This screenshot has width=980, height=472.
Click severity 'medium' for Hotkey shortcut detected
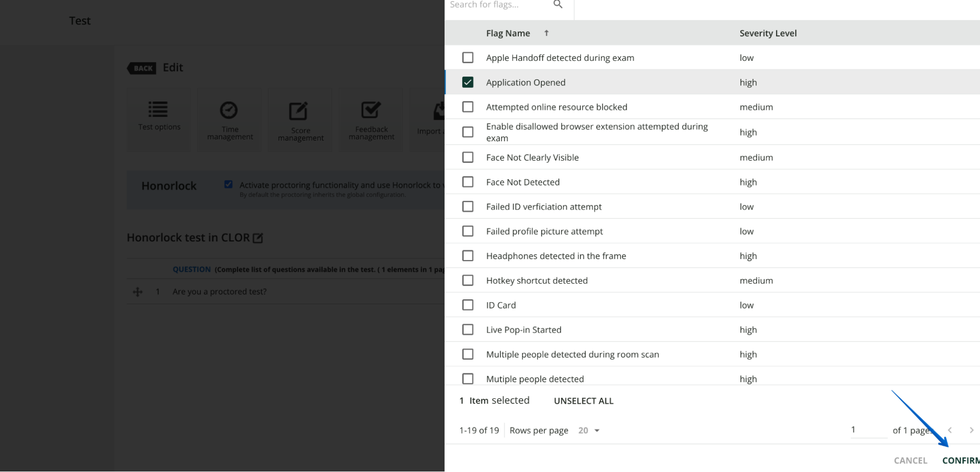[756, 281]
